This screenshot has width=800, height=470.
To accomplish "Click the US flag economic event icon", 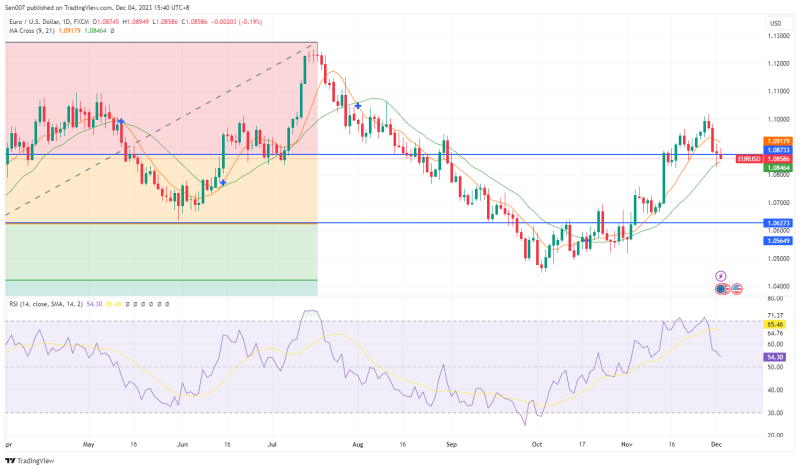I will pyautogui.click(x=737, y=288).
